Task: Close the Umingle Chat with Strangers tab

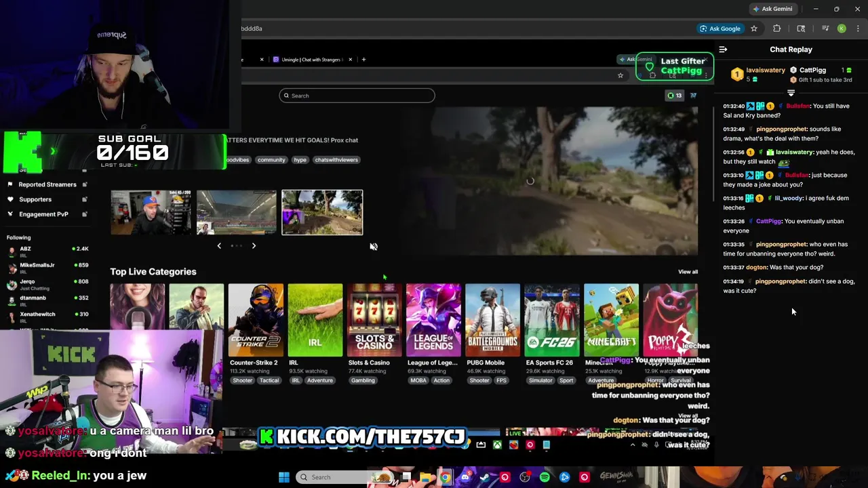Action: pos(350,60)
